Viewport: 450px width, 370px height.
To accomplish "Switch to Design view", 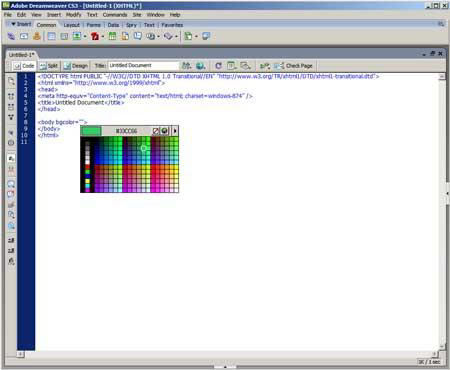I will coord(76,66).
